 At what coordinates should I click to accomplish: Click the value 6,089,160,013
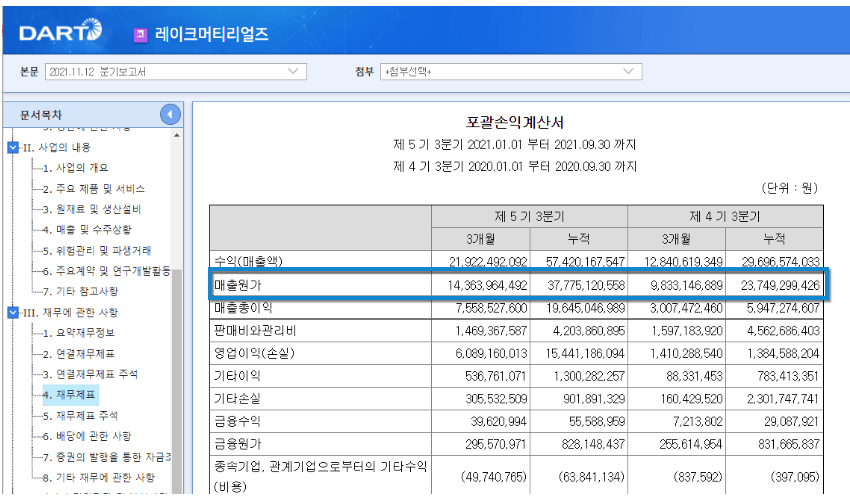click(491, 354)
